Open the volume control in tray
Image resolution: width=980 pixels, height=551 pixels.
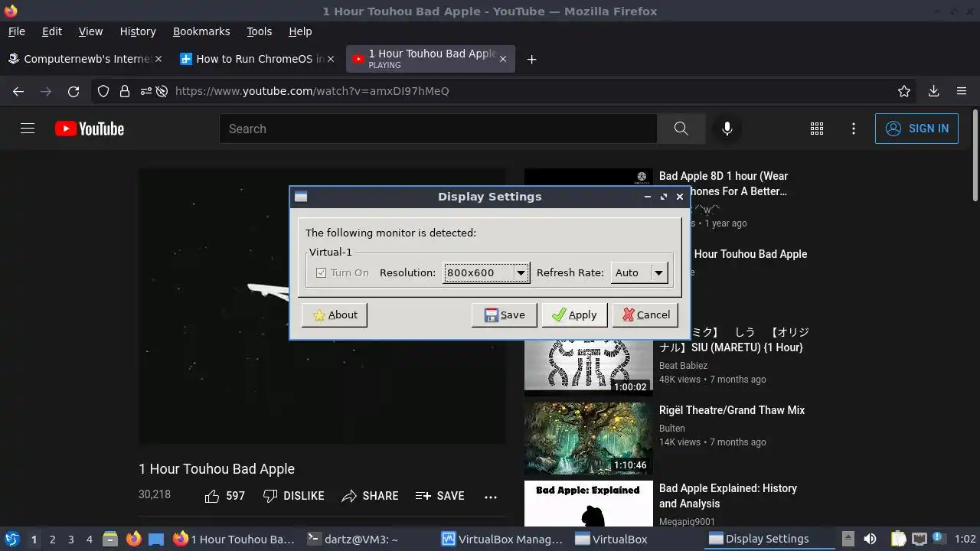click(870, 539)
